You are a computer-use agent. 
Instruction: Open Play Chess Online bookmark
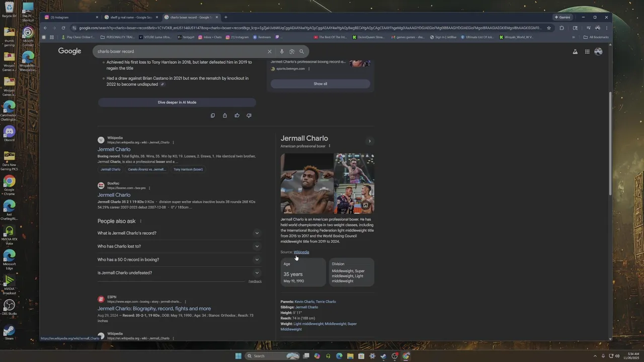point(78,37)
